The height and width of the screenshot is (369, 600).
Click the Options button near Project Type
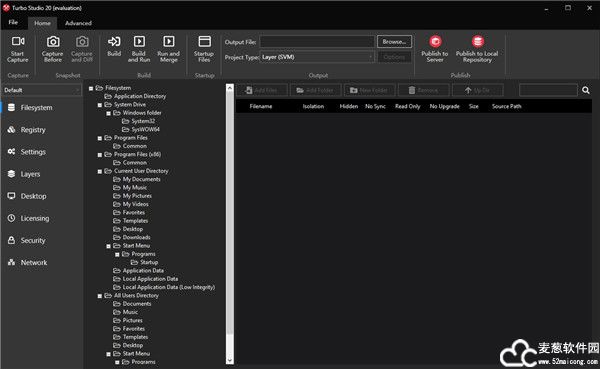[394, 57]
